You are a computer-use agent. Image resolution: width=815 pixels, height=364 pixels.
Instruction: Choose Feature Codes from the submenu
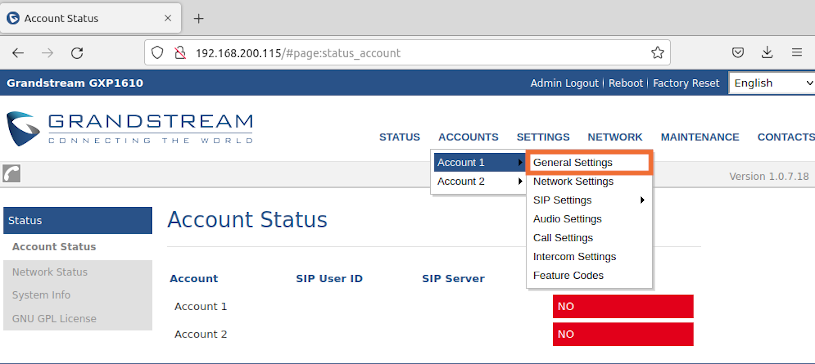(x=589, y=275)
